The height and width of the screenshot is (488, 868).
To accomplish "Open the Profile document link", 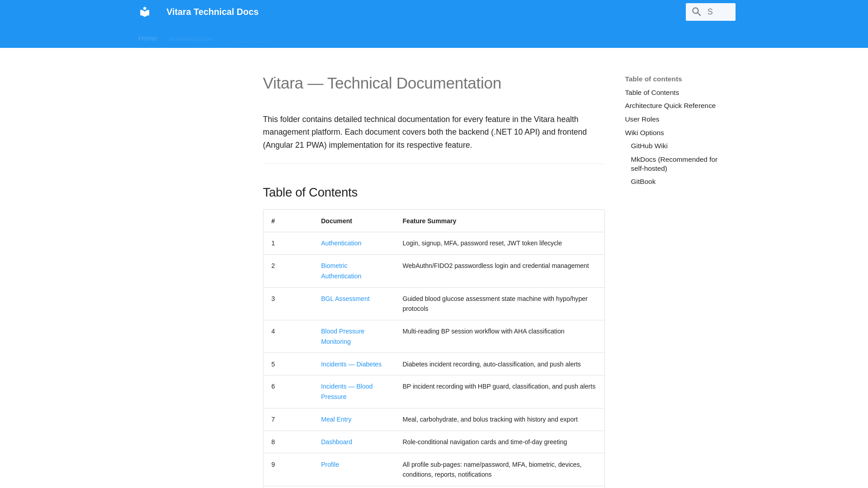I will [x=330, y=465].
